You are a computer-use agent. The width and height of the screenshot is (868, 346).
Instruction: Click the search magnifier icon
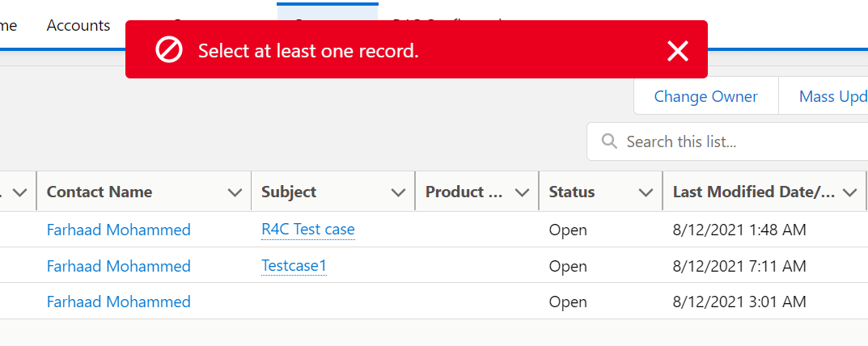point(609,141)
